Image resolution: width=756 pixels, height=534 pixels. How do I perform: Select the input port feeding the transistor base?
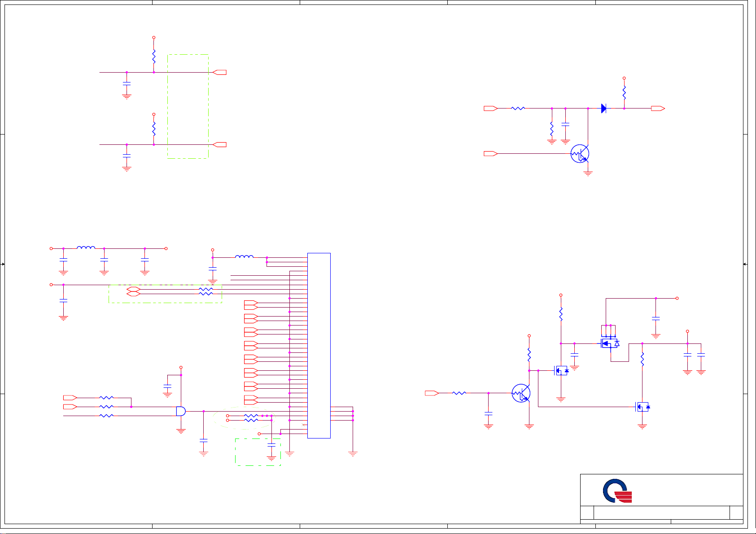(490, 154)
